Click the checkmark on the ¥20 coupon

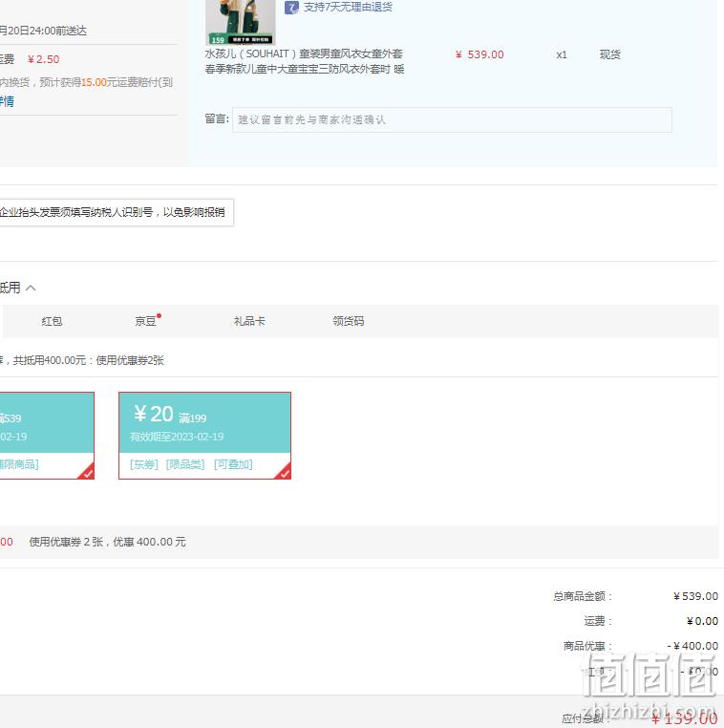click(284, 472)
